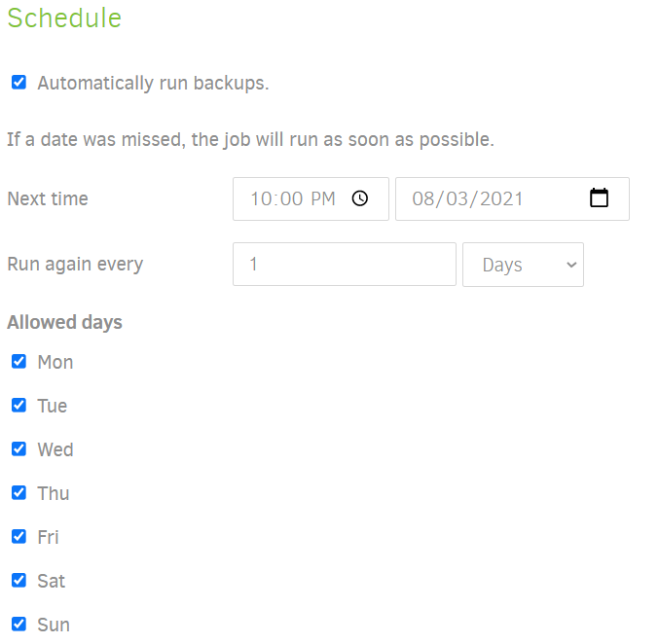Image resolution: width=659 pixels, height=644 pixels.
Task: Open the calendar date picker icon
Action: [x=599, y=197]
